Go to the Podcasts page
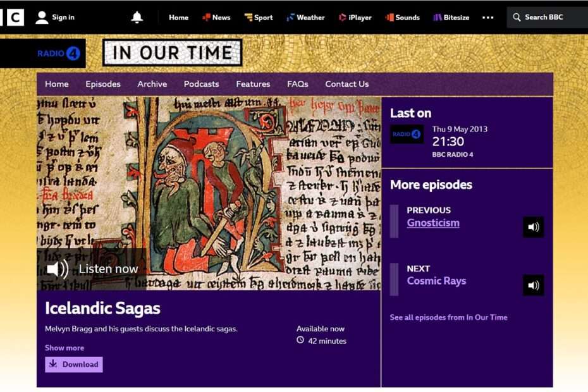The width and height of the screenshot is (588, 392). coord(201,83)
